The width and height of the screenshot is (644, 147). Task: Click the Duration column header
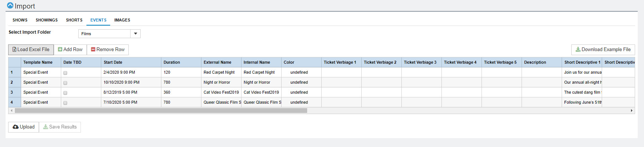[181, 62]
